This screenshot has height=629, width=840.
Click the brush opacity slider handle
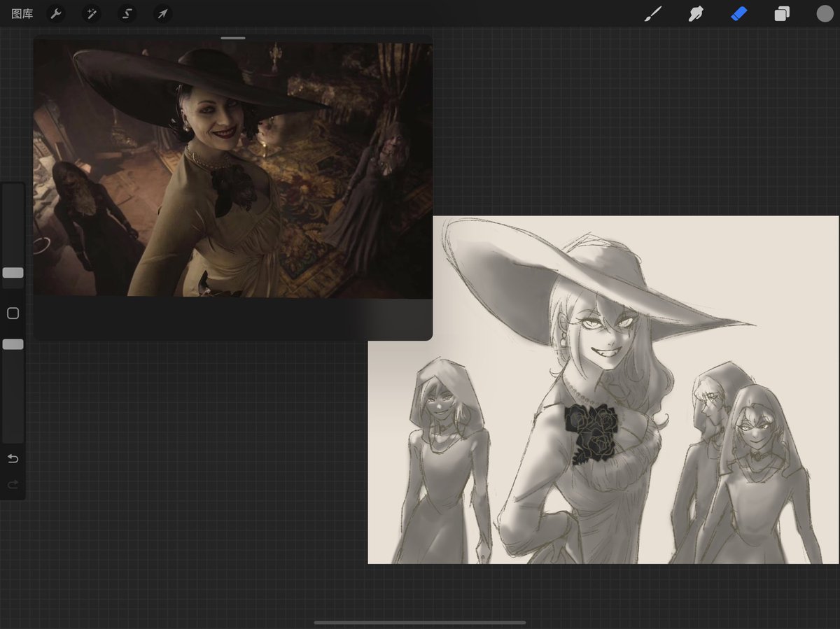(x=13, y=344)
